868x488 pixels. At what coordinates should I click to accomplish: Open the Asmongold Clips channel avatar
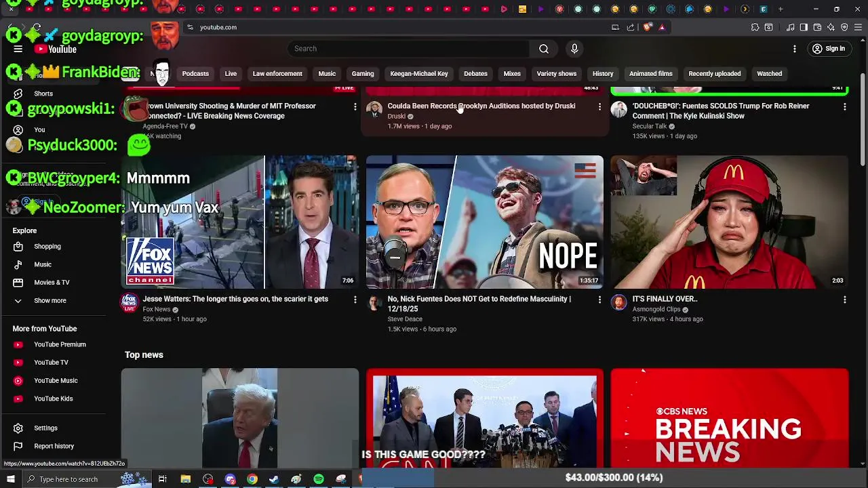coord(619,302)
